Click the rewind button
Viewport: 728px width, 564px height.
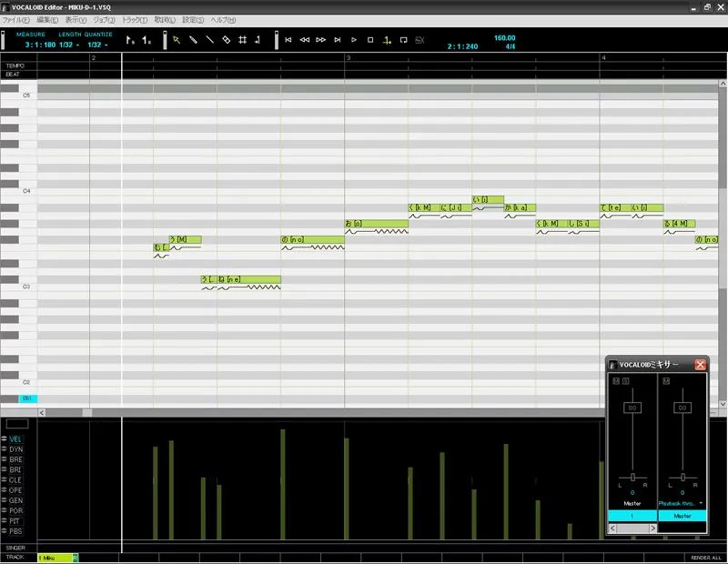click(305, 40)
